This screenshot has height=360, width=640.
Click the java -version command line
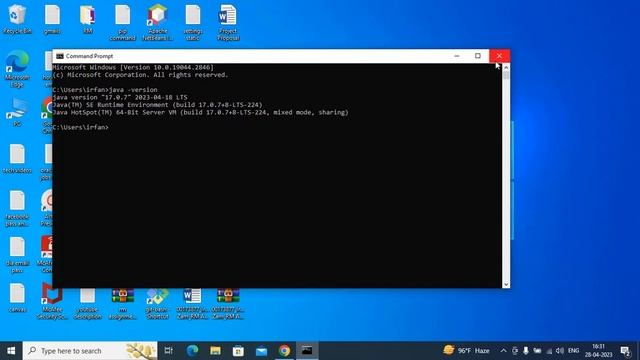pyautogui.click(x=105, y=90)
